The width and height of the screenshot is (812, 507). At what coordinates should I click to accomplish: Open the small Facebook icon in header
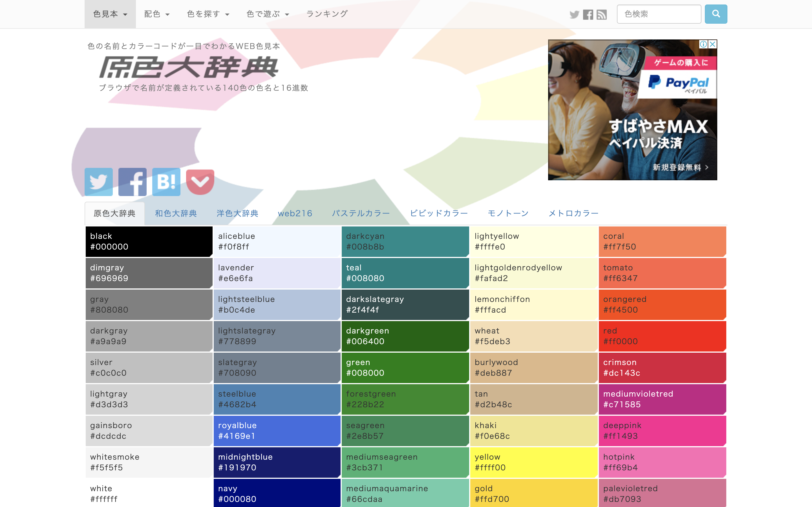point(588,14)
